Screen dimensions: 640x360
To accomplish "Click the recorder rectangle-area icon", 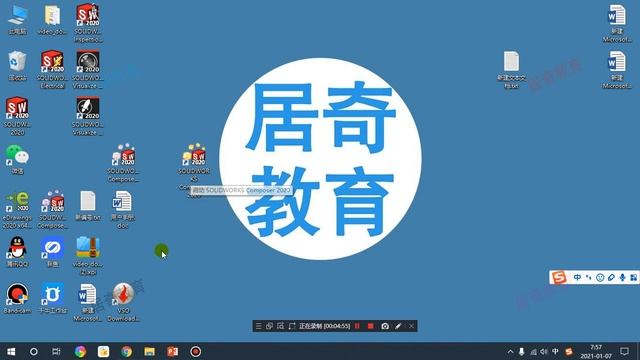I will point(291,326).
